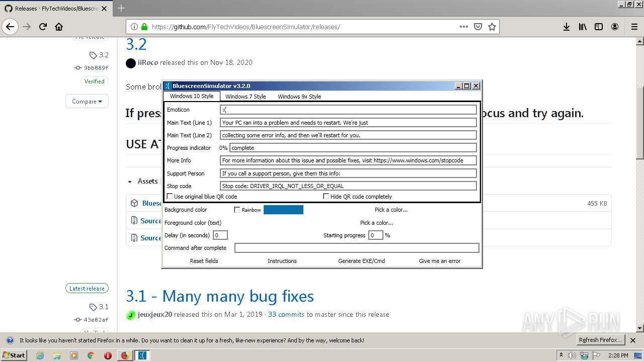Check Hide QR code completely
The width and height of the screenshot is (644, 362).
326,197
